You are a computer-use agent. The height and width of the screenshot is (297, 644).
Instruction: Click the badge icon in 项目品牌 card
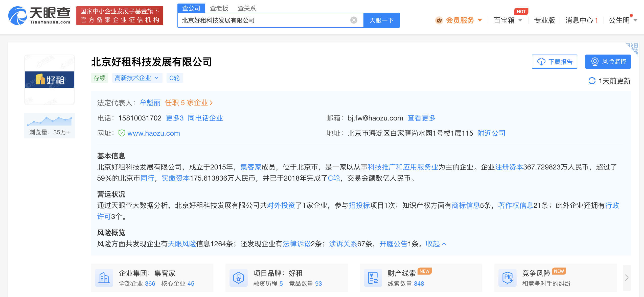238,278
